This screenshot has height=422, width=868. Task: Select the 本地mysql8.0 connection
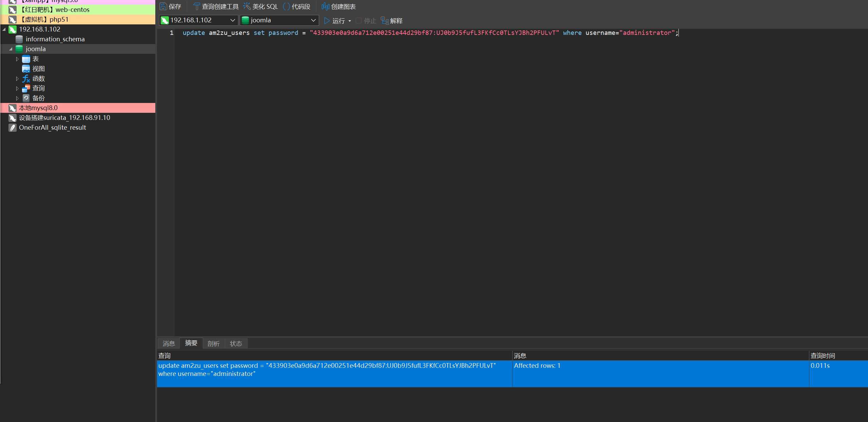point(38,108)
